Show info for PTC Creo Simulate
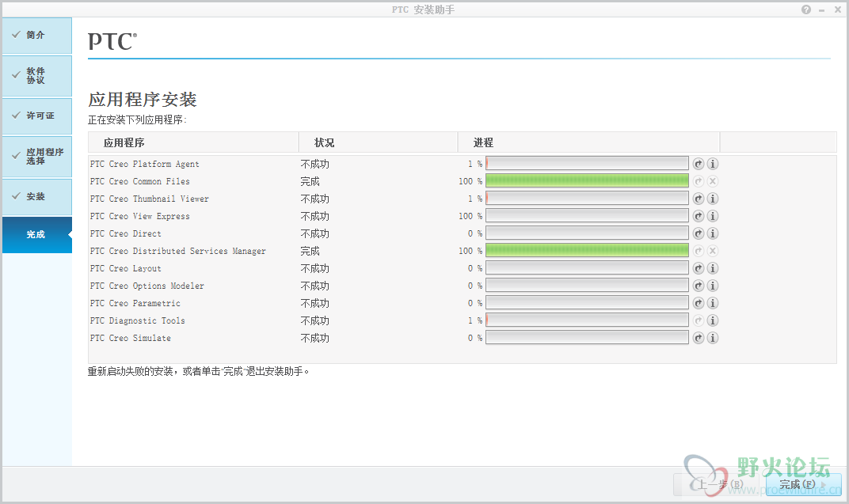Screen dimensions: 849x504 tap(713, 337)
